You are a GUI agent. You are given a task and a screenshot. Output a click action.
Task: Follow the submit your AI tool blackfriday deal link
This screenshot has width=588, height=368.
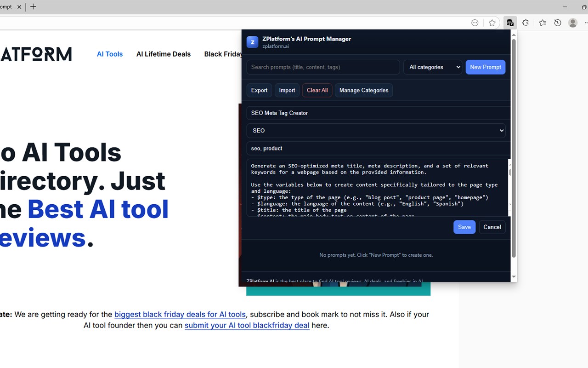click(x=247, y=326)
